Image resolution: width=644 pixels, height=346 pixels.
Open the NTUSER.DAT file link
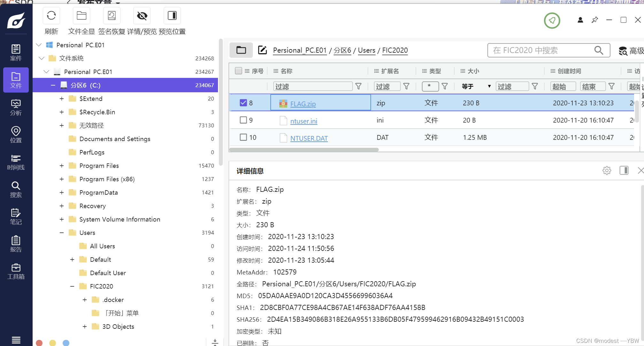pos(309,138)
